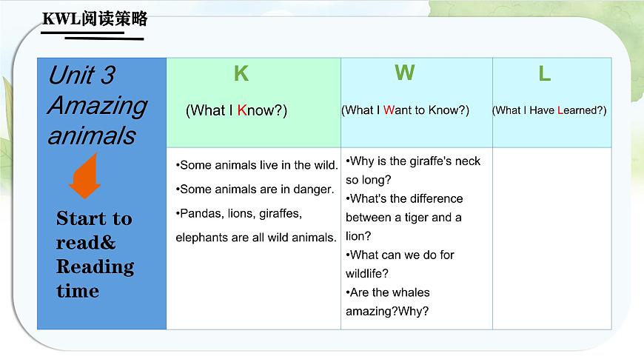Click the bullet about animals living in the wild
Screen dimensions: 644x362
pos(257,165)
